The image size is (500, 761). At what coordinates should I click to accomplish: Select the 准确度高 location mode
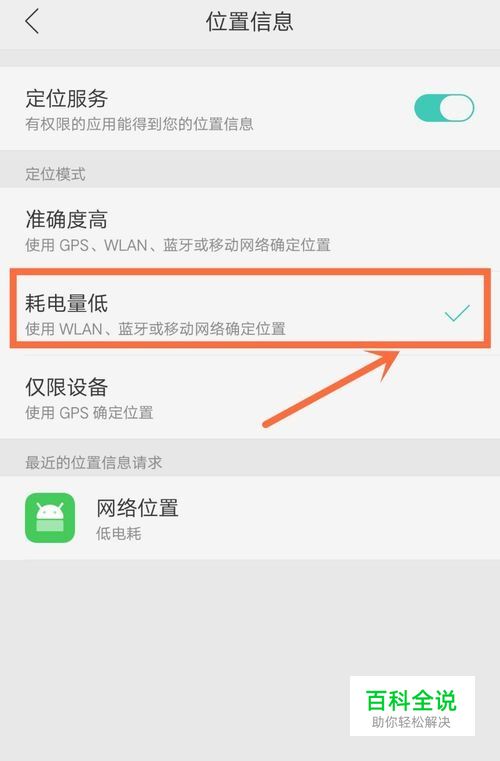250,230
